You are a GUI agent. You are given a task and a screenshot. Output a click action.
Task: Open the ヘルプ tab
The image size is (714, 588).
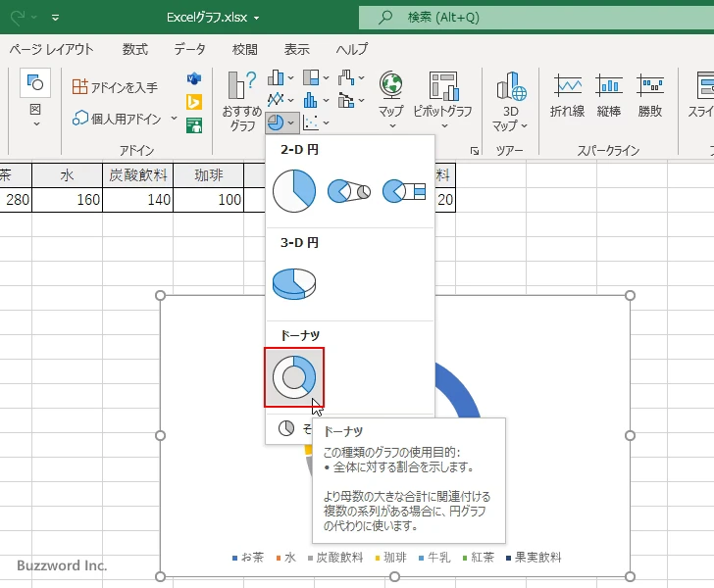[x=351, y=49]
